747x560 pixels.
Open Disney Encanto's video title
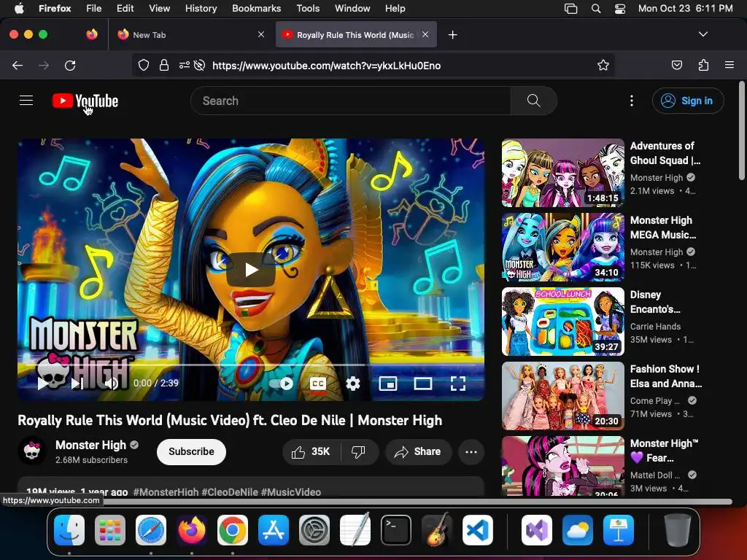(x=655, y=302)
